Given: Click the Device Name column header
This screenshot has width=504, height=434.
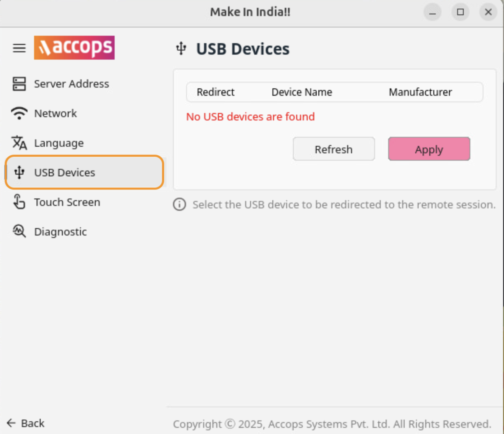Looking at the screenshot, I should [x=301, y=92].
